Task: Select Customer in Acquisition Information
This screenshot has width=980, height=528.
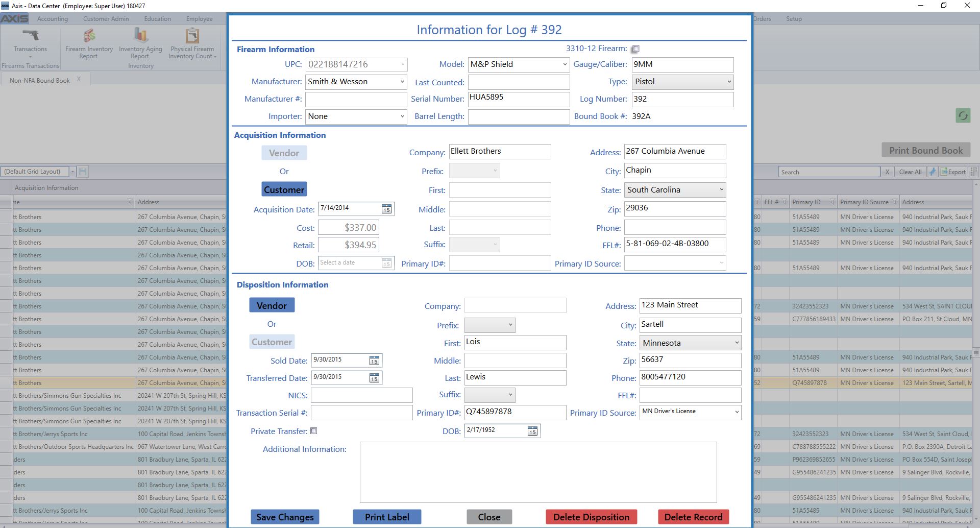Action: pyautogui.click(x=284, y=189)
